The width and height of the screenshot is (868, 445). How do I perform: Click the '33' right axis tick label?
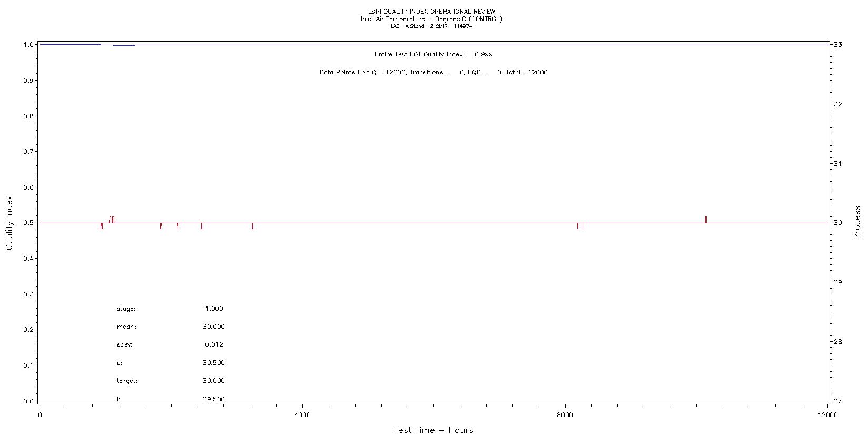(x=837, y=45)
